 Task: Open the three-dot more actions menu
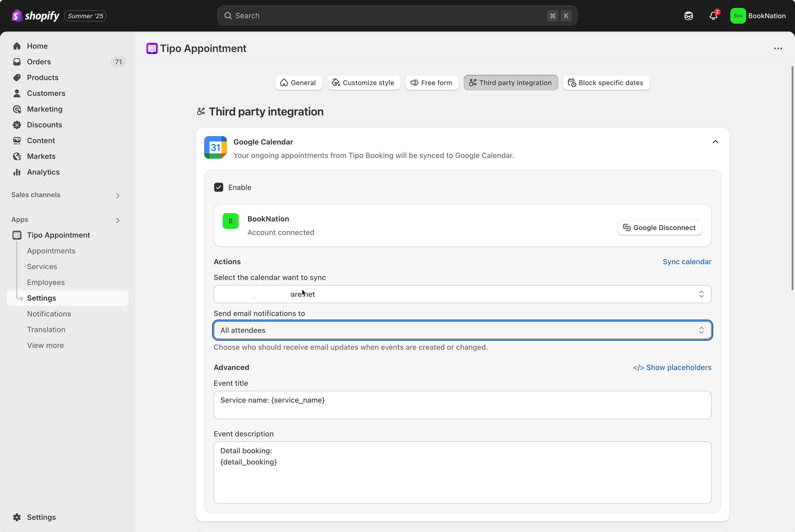[778, 49]
